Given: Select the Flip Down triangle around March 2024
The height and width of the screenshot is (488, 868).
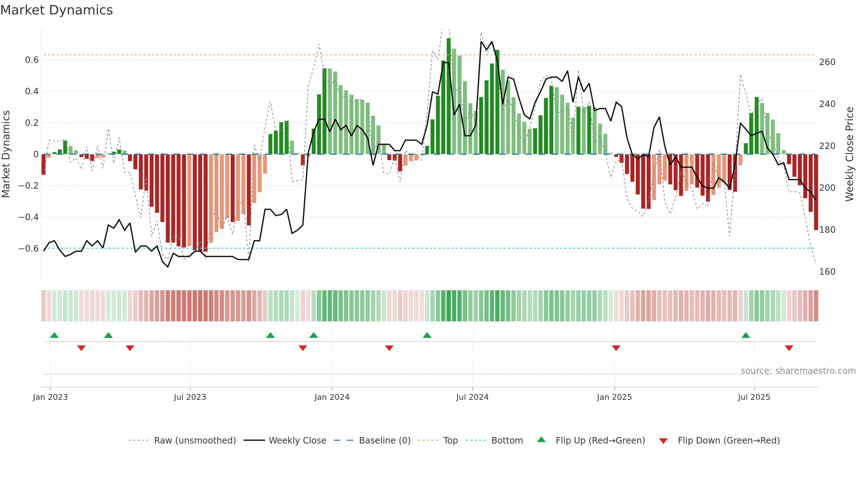Looking at the screenshot, I should 389,348.
